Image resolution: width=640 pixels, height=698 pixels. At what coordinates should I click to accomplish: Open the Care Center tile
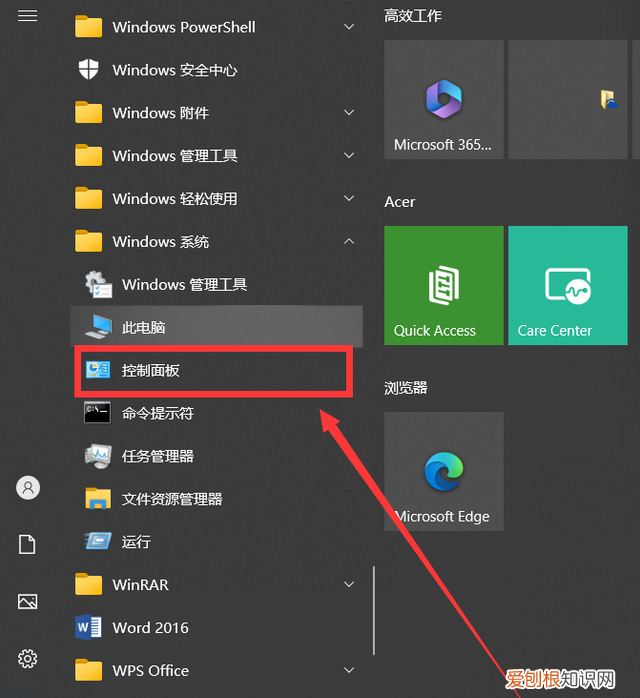tap(568, 285)
